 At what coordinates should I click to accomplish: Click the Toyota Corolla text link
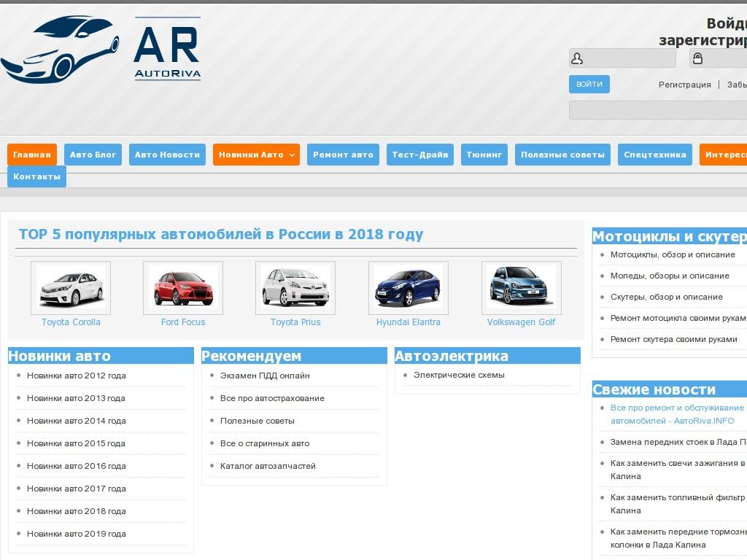[x=71, y=322]
